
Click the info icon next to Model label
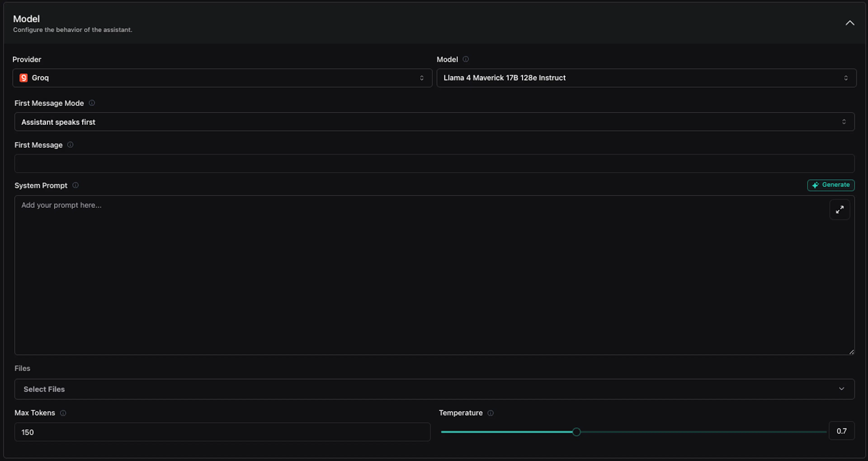pos(466,59)
